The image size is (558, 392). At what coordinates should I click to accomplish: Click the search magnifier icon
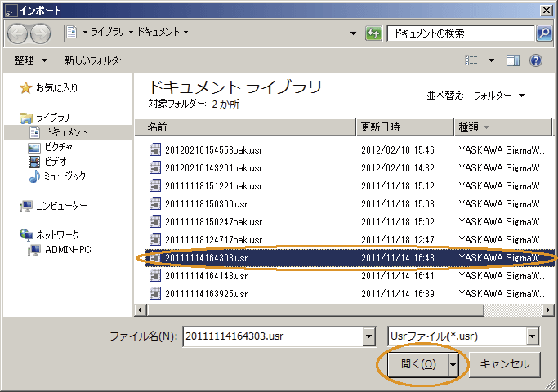544,33
